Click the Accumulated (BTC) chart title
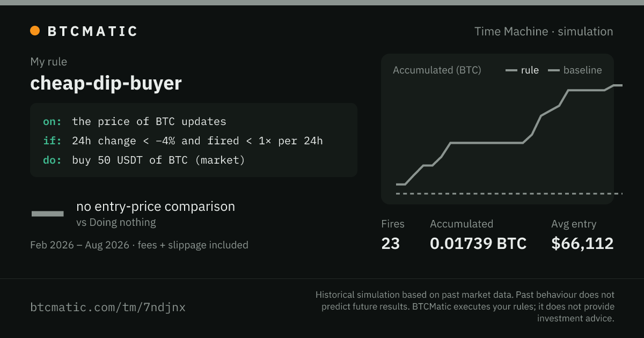Screen dimensions: 644x338 tap(437, 70)
